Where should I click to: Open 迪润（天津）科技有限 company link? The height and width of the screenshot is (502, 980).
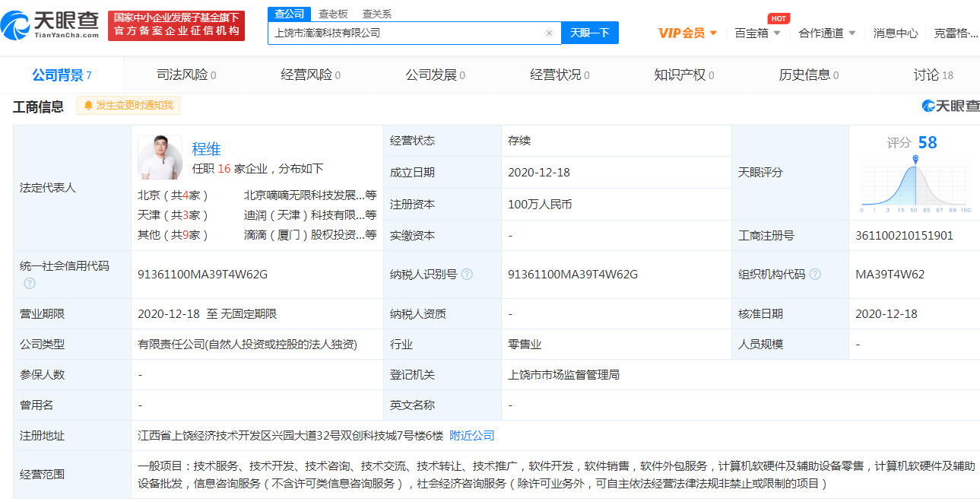point(310,214)
